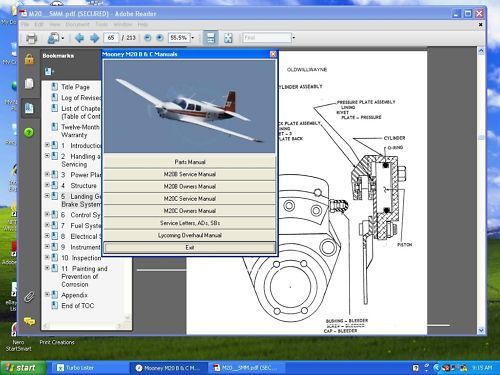500x375 pixels.
Task: Open the search icon dropdown arrow
Action: [63, 39]
